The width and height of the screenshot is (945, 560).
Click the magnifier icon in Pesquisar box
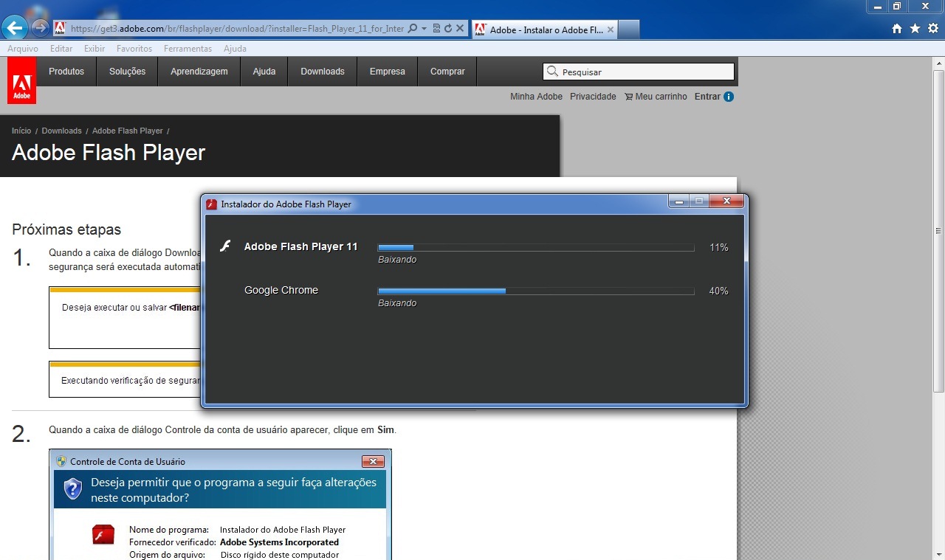(x=552, y=72)
